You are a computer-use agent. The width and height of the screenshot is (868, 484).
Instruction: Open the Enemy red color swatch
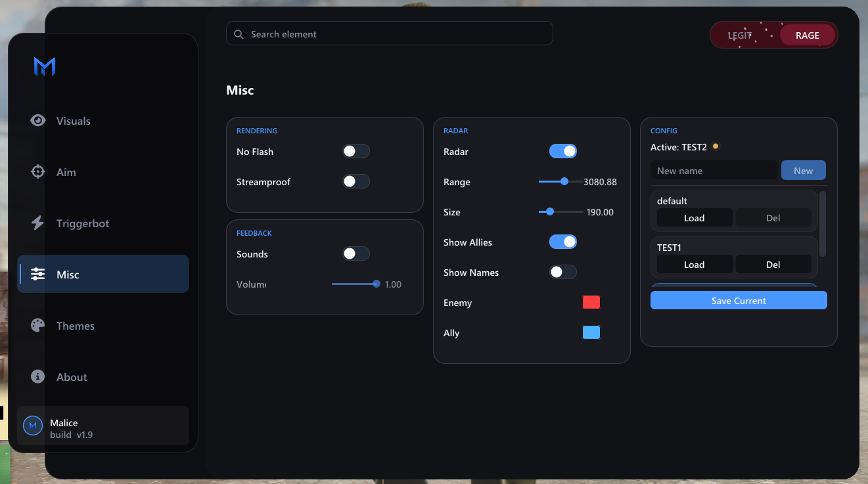[x=591, y=302]
